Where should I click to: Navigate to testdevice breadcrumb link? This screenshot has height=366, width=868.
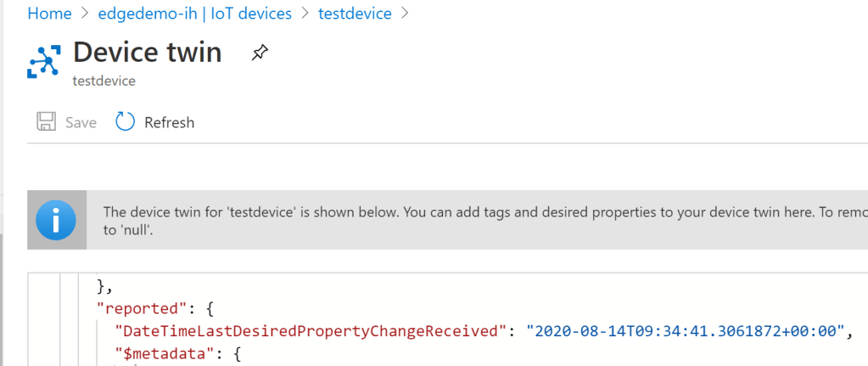[355, 14]
